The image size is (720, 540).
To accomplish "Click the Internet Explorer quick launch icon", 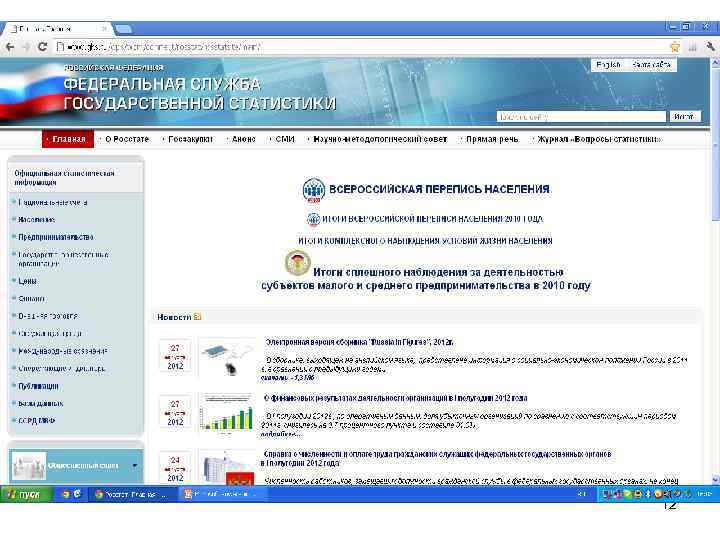I will (77, 494).
